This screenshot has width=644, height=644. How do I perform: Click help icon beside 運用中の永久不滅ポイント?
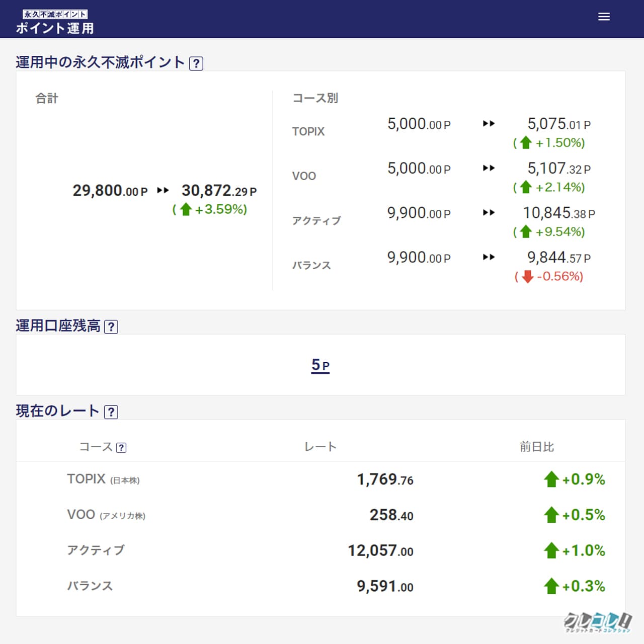196,63
